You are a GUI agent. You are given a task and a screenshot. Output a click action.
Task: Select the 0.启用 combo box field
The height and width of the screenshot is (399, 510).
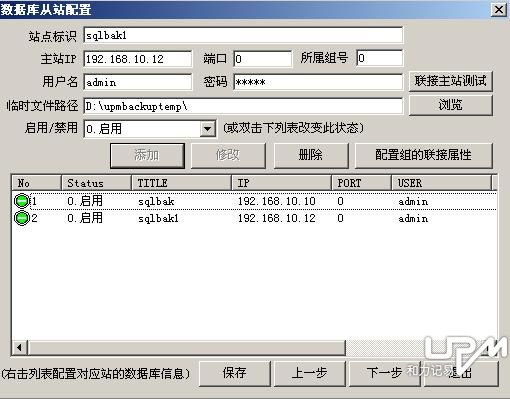[150, 129]
